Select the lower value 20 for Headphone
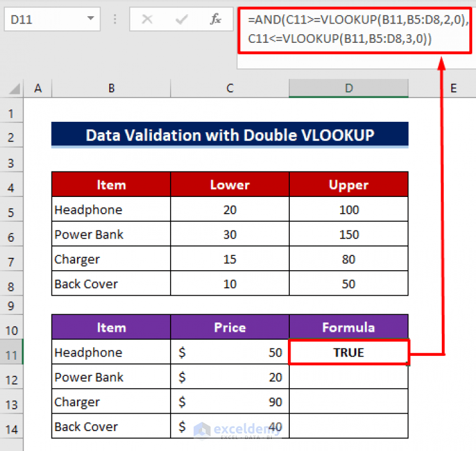 [230, 209]
